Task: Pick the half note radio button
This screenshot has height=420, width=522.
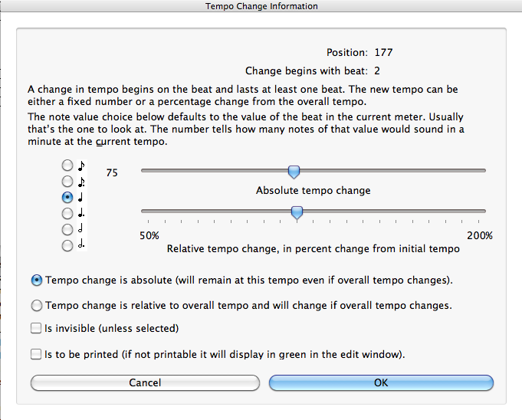Action: coord(67,229)
